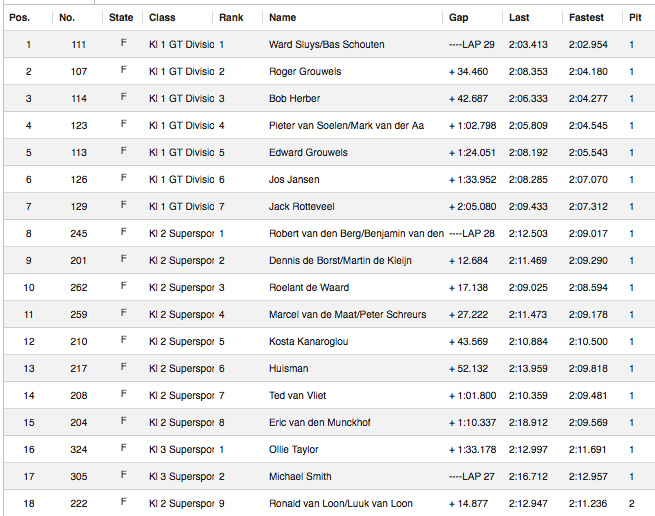This screenshot has width=655, height=516.
Task: Click car number 245 cell
Action: coord(80,234)
